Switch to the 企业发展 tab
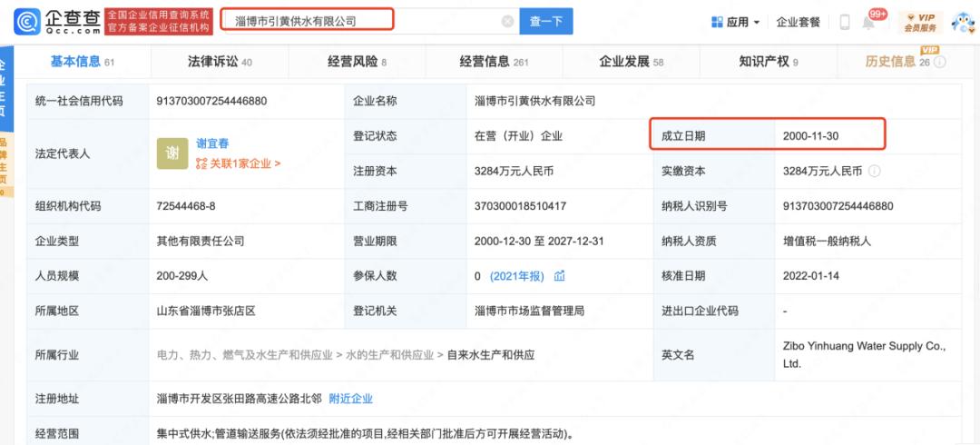The height and width of the screenshot is (445, 980). click(632, 62)
